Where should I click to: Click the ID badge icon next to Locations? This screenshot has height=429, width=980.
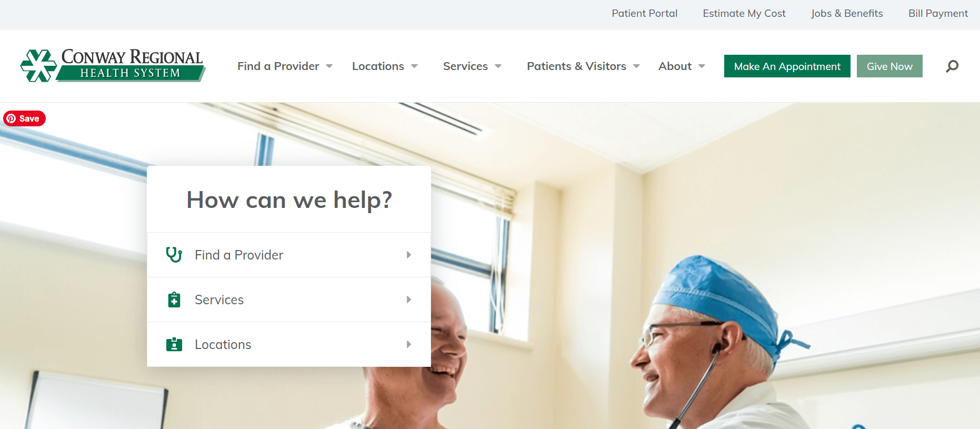pyautogui.click(x=174, y=344)
